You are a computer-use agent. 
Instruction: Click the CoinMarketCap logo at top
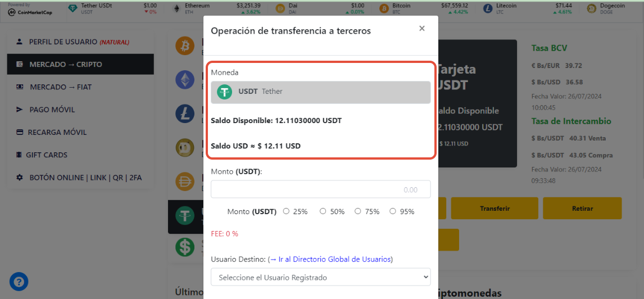pyautogui.click(x=30, y=12)
